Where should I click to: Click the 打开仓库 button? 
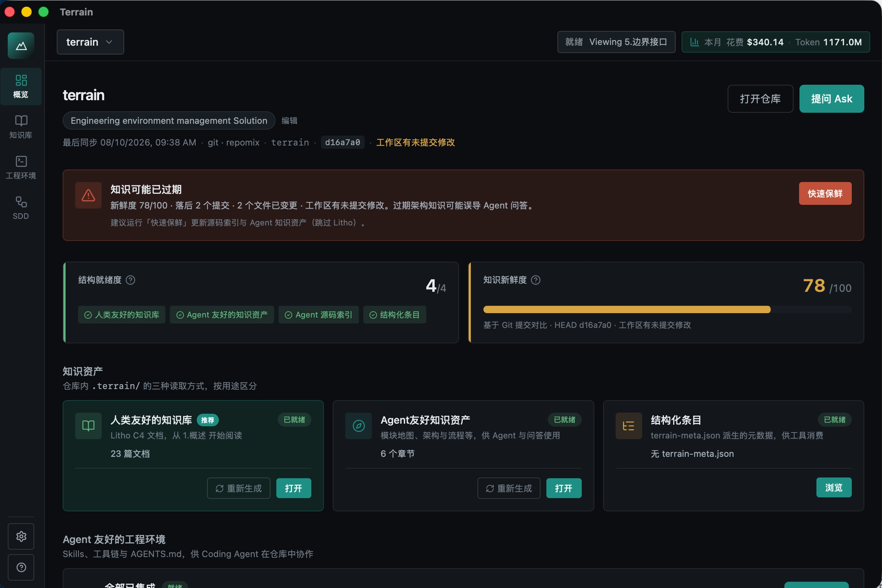(x=760, y=99)
